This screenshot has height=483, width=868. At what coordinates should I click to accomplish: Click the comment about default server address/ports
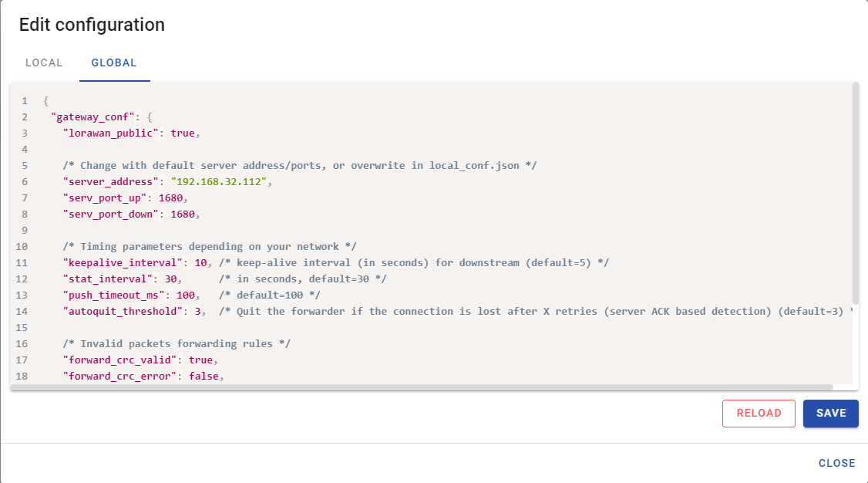point(299,166)
